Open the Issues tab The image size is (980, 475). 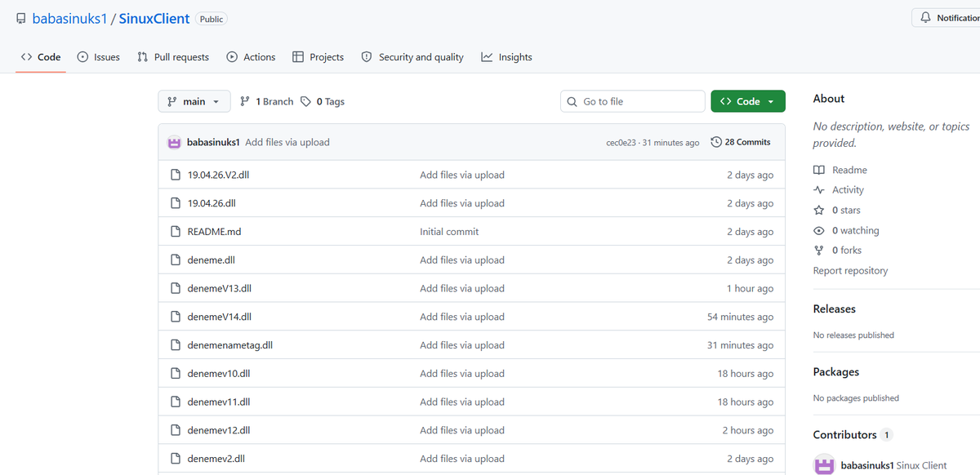click(98, 57)
